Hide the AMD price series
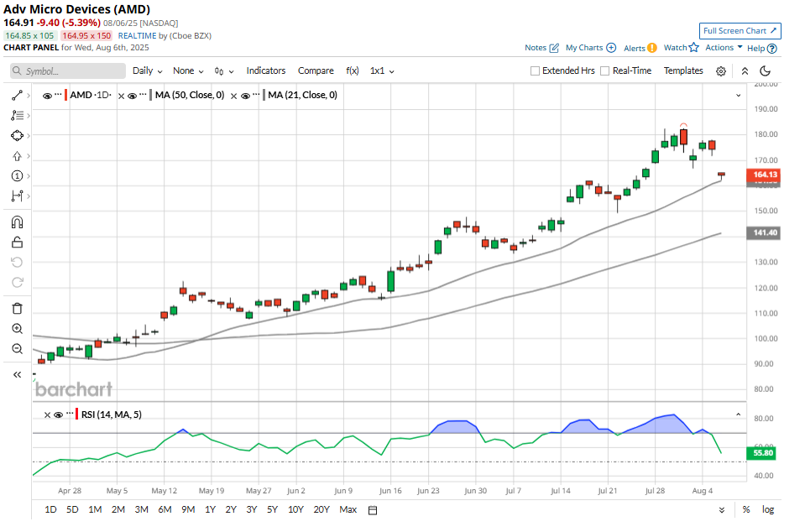 coord(47,96)
